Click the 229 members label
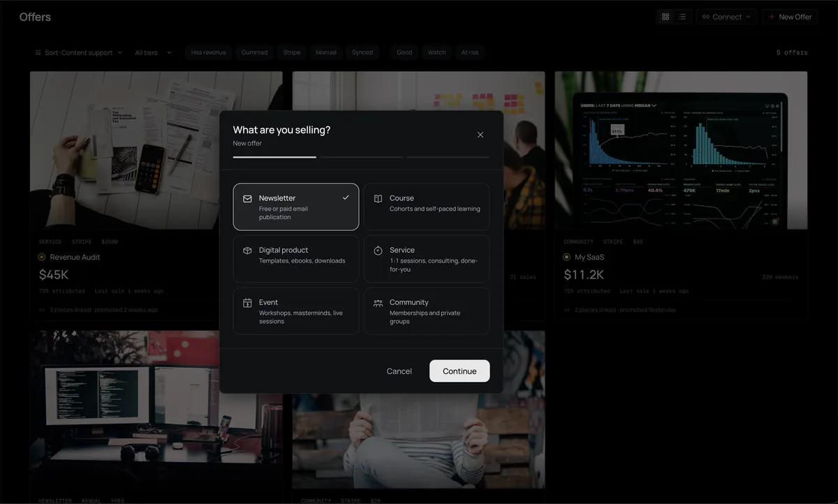This screenshot has height=504, width=838. (x=780, y=277)
